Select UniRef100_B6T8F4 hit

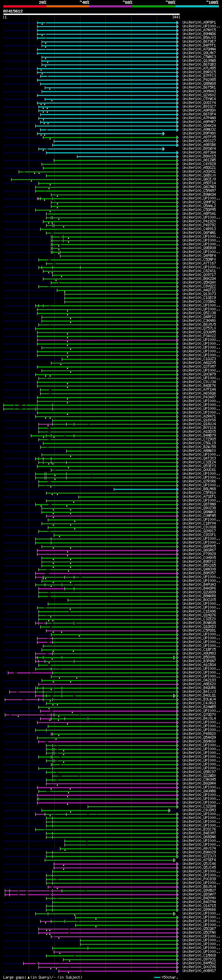pos(199,114)
